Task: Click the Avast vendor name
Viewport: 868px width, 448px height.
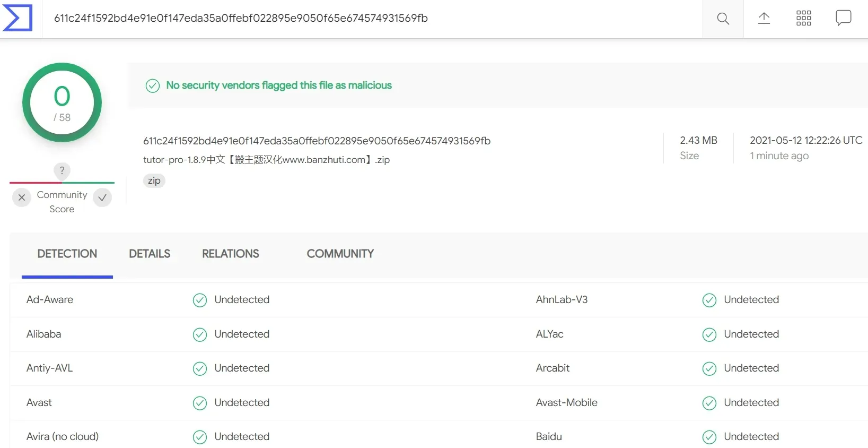Action: pos(39,402)
